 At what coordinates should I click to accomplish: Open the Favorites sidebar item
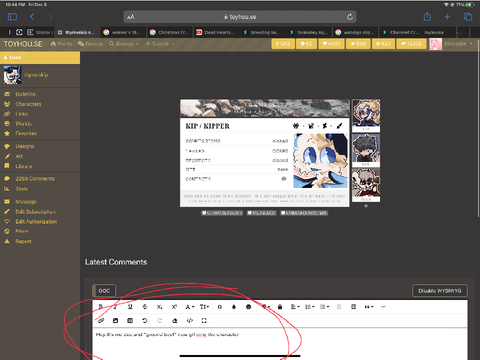[26, 133]
